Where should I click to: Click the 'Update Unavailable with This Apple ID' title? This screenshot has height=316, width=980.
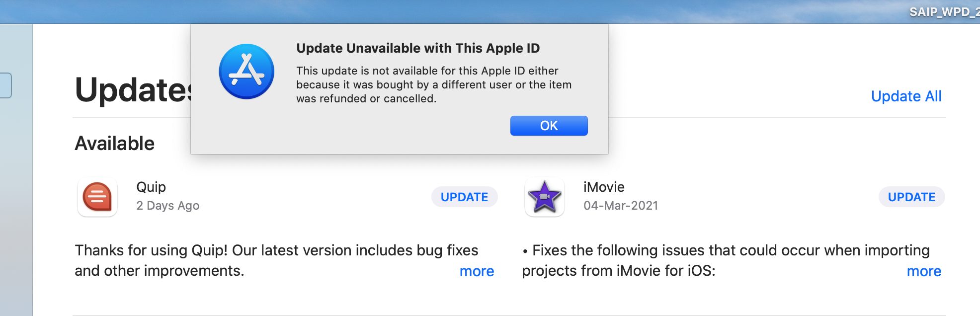pyautogui.click(x=418, y=48)
